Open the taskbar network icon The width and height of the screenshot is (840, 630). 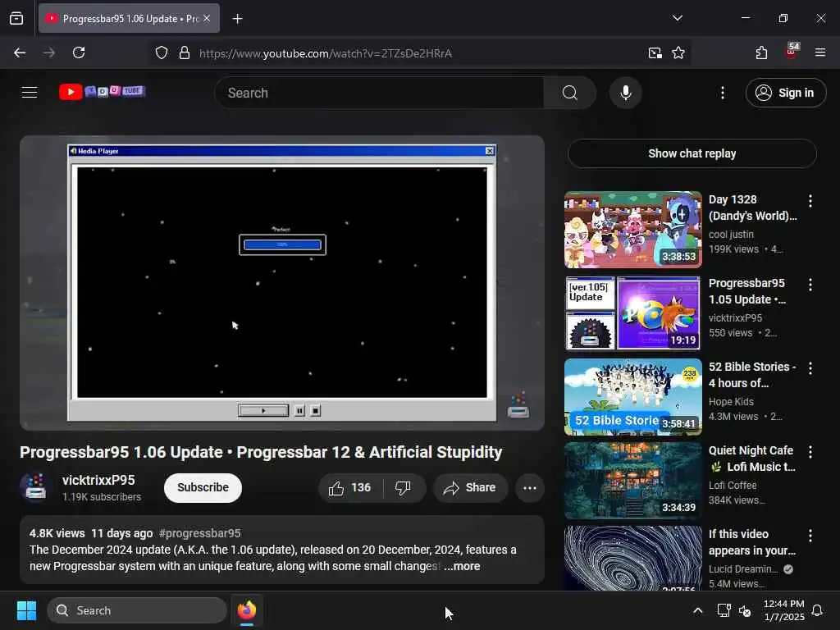point(724,610)
